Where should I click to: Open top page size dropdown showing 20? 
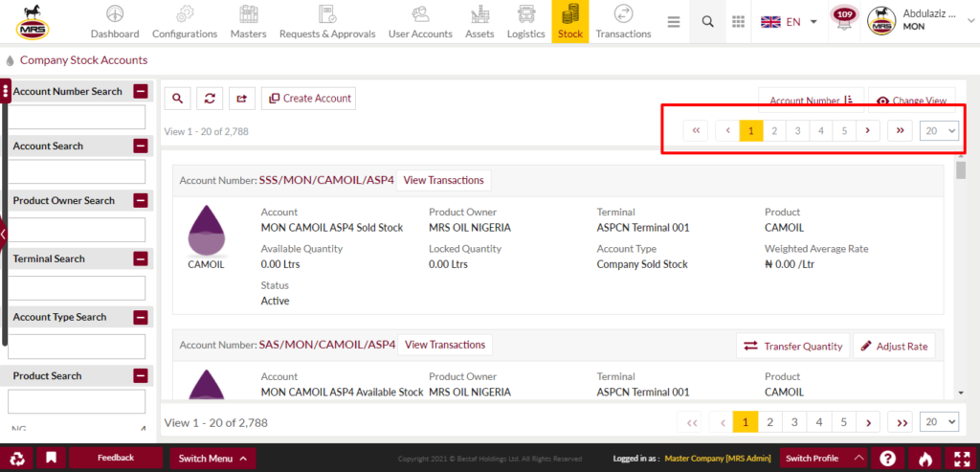pyautogui.click(x=940, y=130)
